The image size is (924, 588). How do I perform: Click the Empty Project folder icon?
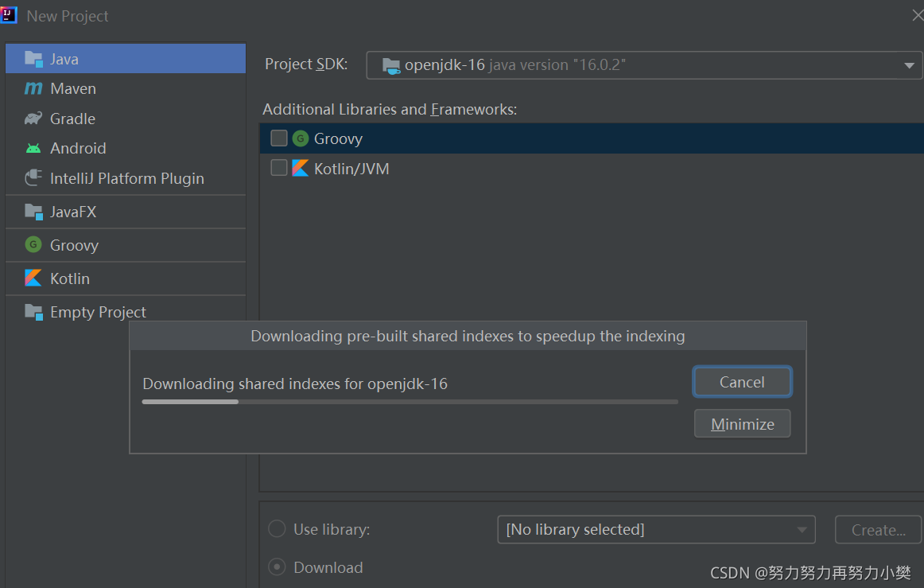click(x=33, y=312)
